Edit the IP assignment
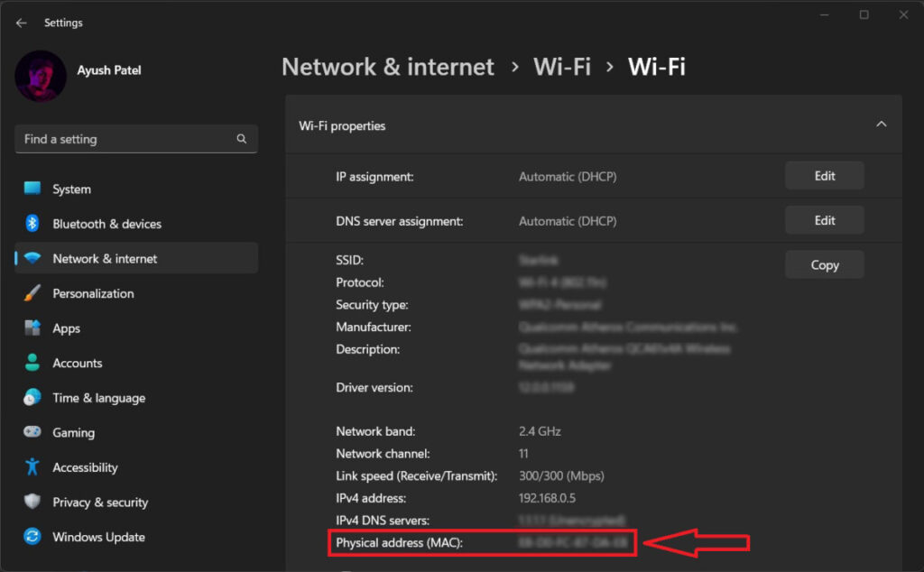924x572 pixels. point(824,175)
